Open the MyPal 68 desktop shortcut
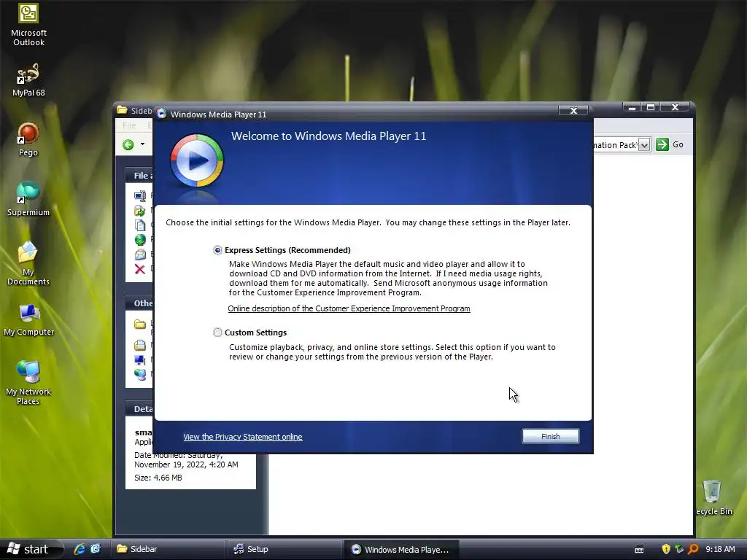 click(x=28, y=80)
